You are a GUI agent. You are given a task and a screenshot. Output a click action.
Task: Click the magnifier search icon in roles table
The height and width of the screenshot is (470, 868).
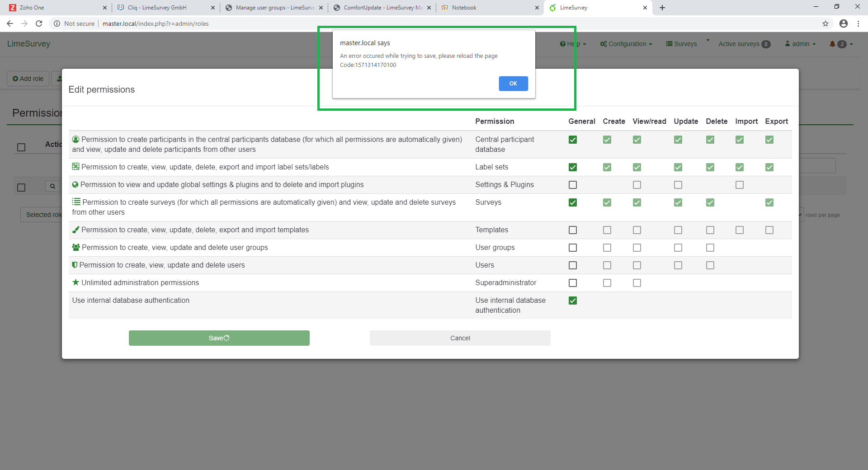[52, 186]
